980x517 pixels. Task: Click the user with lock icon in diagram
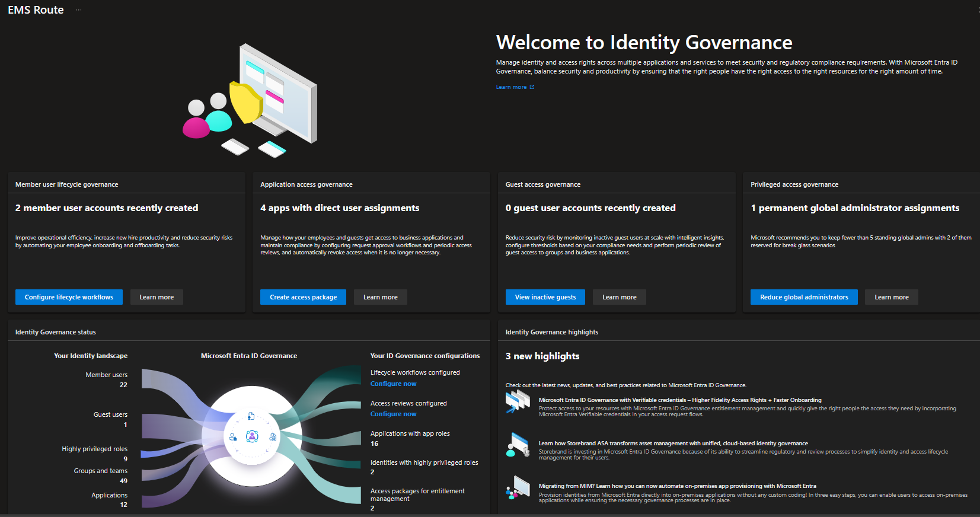tap(233, 437)
